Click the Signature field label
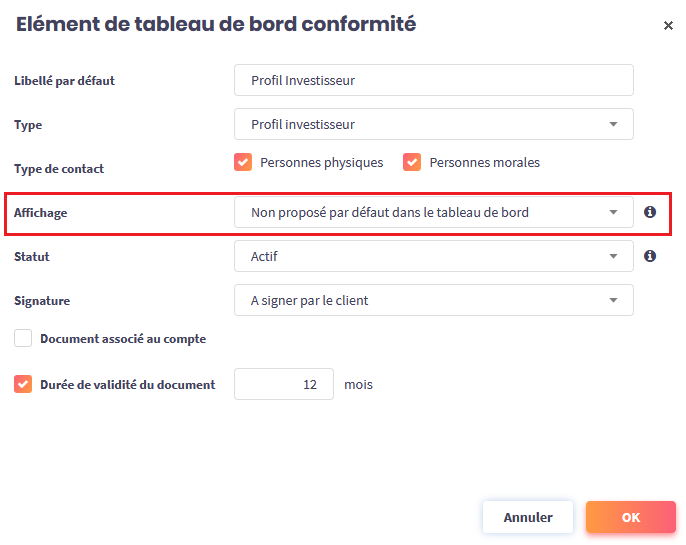686x545 pixels. click(42, 300)
